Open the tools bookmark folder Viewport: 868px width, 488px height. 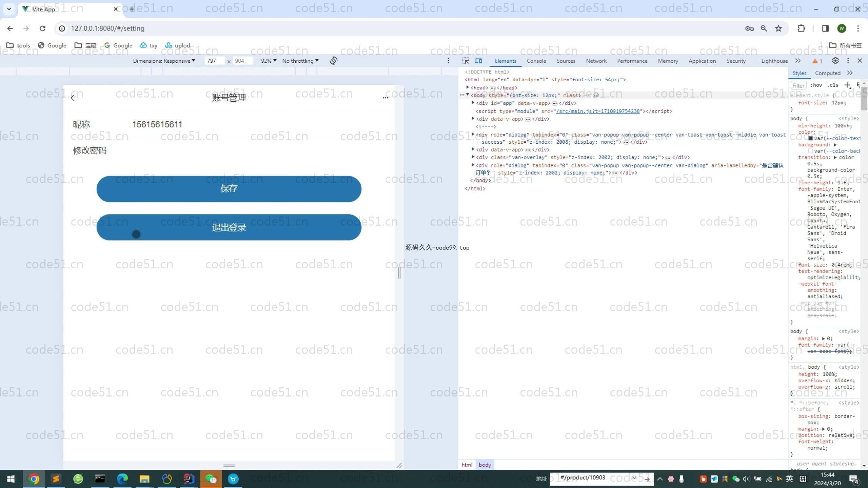[x=18, y=45]
